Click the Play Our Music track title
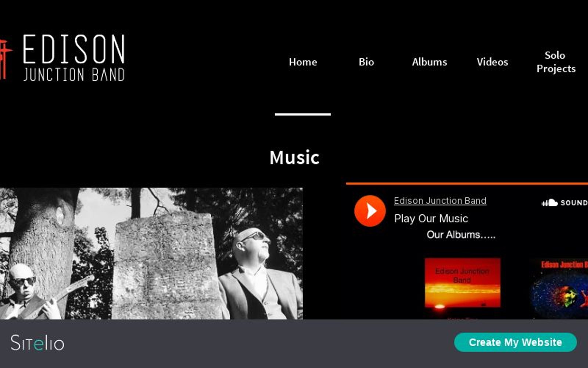Image resolution: width=588 pixels, height=368 pixels. pos(431,219)
